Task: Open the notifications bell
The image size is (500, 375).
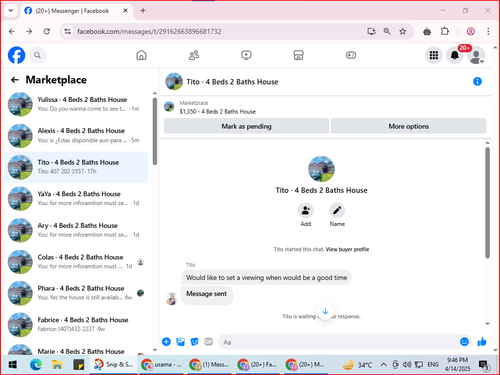Action: [x=455, y=55]
